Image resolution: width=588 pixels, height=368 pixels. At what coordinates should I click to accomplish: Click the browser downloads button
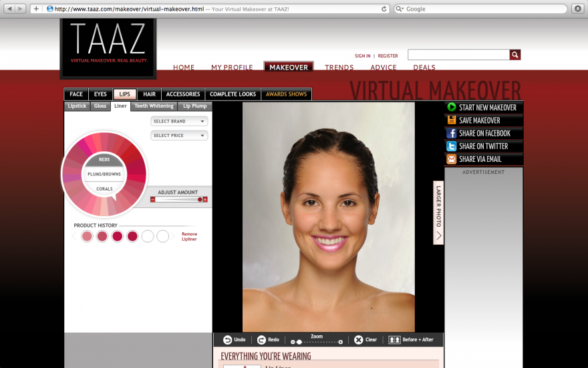click(578, 9)
